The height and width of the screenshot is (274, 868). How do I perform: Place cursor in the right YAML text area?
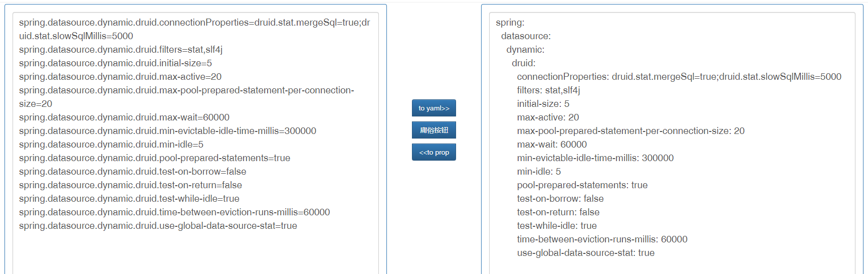tap(672, 143)
